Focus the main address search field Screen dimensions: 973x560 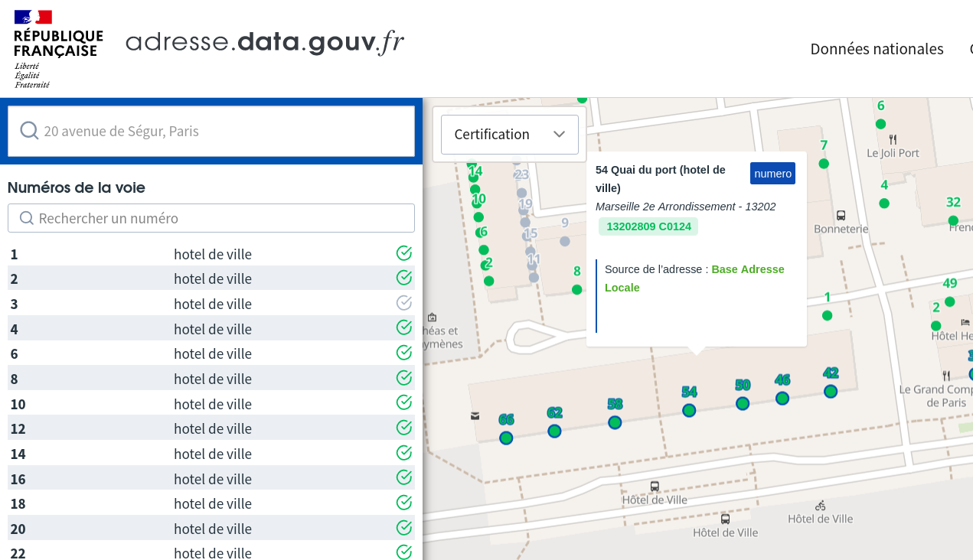(211, 131)
